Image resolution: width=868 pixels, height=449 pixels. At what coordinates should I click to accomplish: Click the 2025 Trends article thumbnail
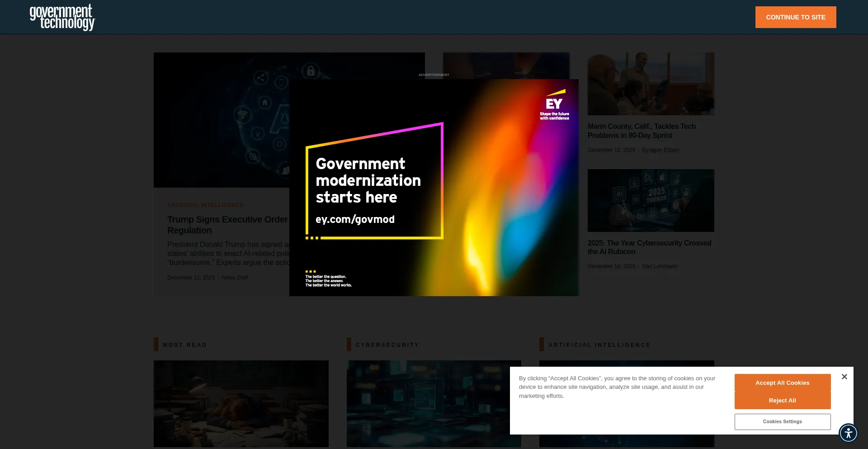(651, 200)
